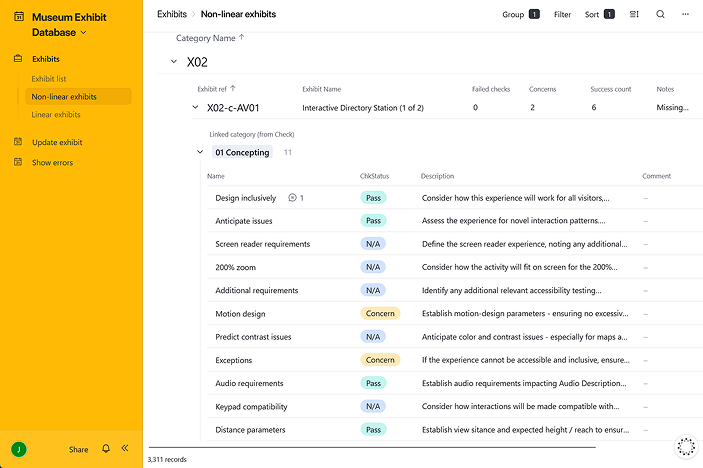Screen dimensions: 703x468
Task: Open the search icon in toolbar
Action: 660,14
